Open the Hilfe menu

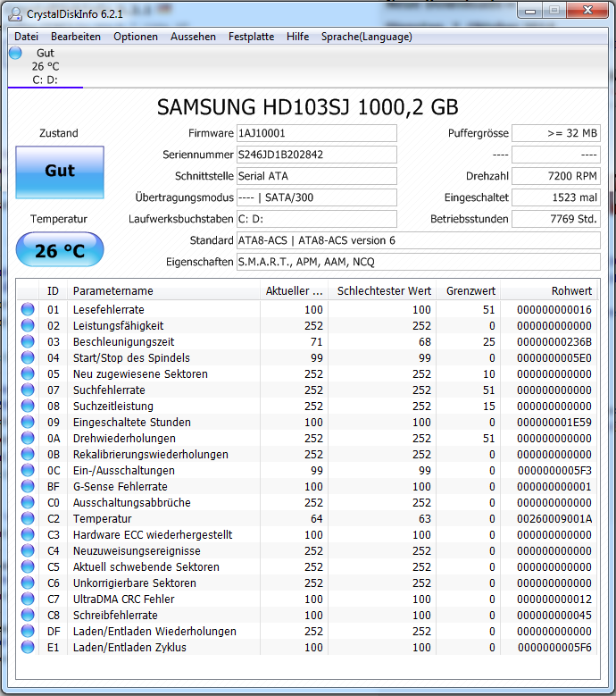point(297,37)
